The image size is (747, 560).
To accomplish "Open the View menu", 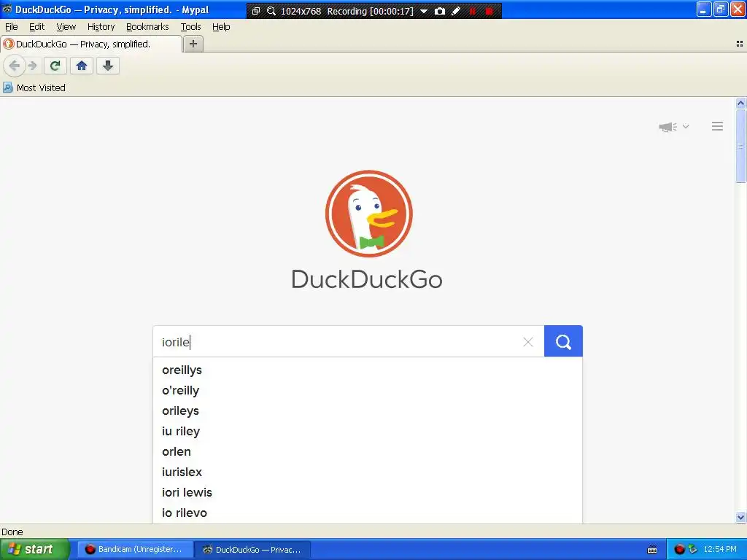I will point(66,27).
